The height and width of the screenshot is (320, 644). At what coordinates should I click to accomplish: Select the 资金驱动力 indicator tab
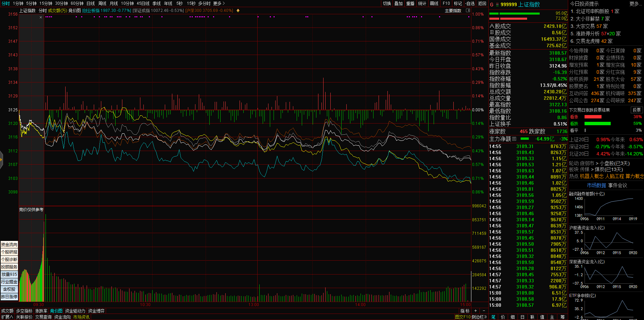[x=75, y=311]
